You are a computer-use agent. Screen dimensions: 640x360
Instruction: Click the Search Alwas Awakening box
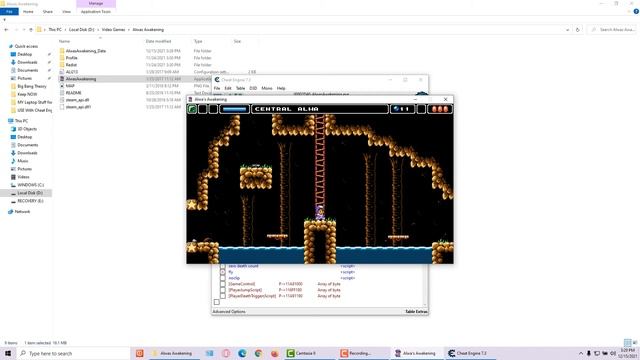[x=613, y=30]
